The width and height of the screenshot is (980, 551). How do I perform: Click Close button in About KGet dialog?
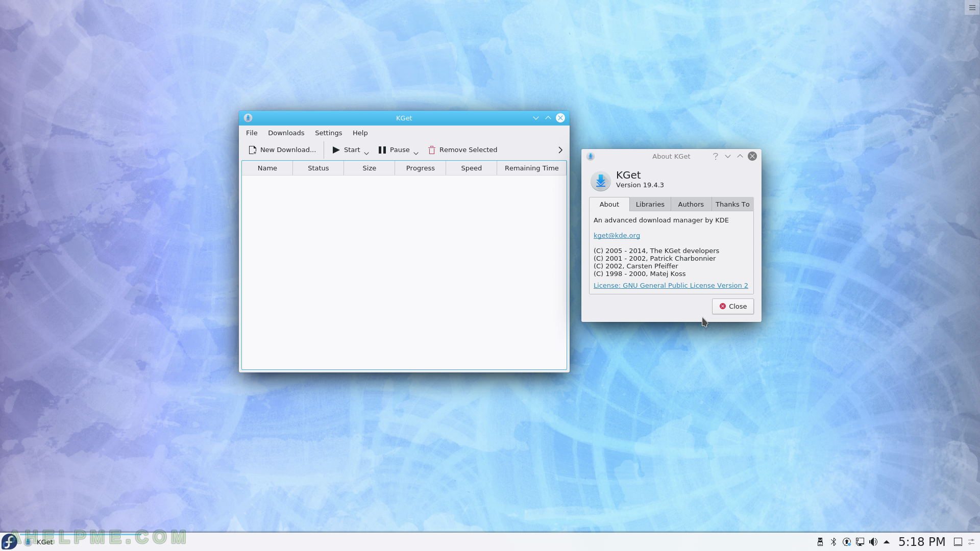point(733,306)
